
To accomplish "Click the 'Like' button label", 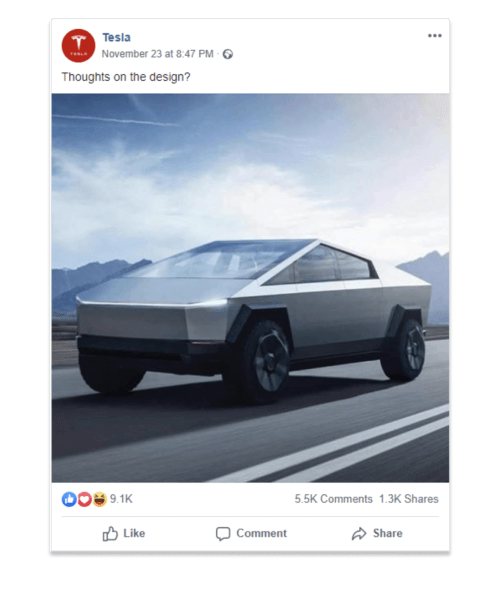I will pos(134,533).
